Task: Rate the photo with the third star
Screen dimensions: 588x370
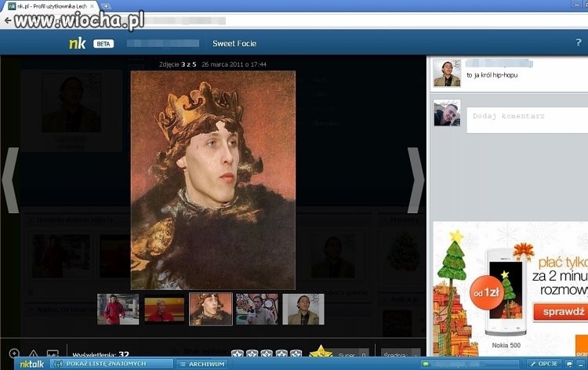Action: (x=267, y=353)
